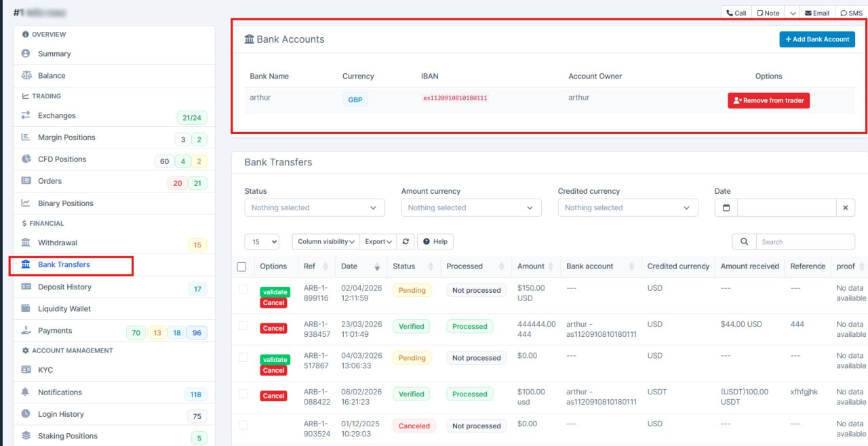This screenshot has height=446, width=868.
Task: Check the row checkbox for ARB-1-938457
Action: click(243, 325)
